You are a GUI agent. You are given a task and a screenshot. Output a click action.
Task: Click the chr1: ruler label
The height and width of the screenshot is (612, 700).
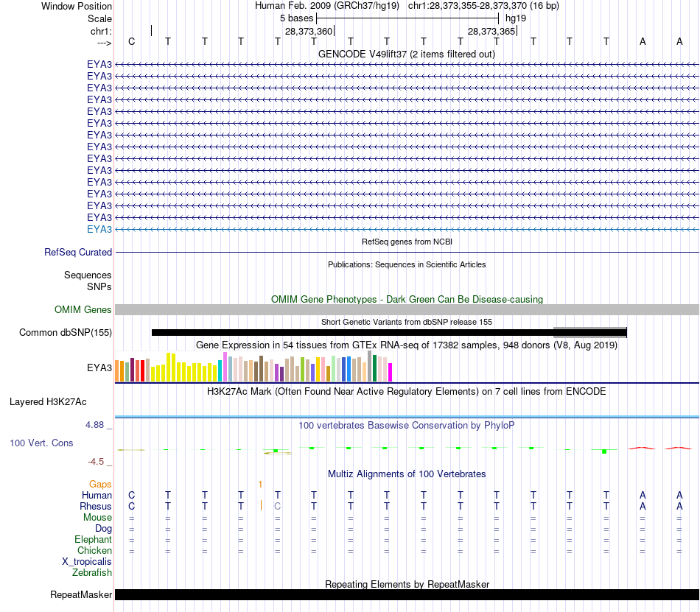pos(101,31)
